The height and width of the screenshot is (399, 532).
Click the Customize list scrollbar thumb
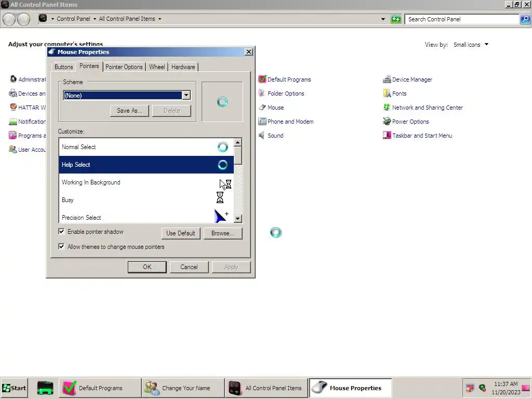click(238, 155)
